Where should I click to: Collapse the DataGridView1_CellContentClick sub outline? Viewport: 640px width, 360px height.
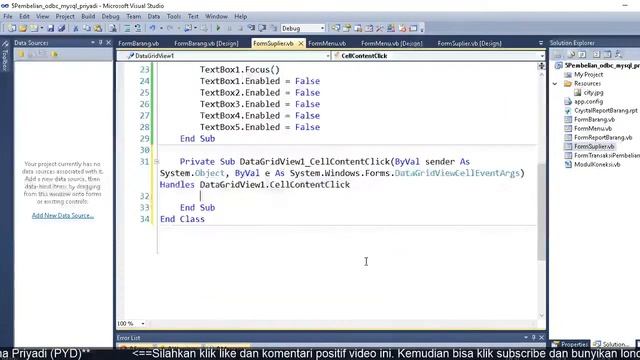(x=156, y=162)
